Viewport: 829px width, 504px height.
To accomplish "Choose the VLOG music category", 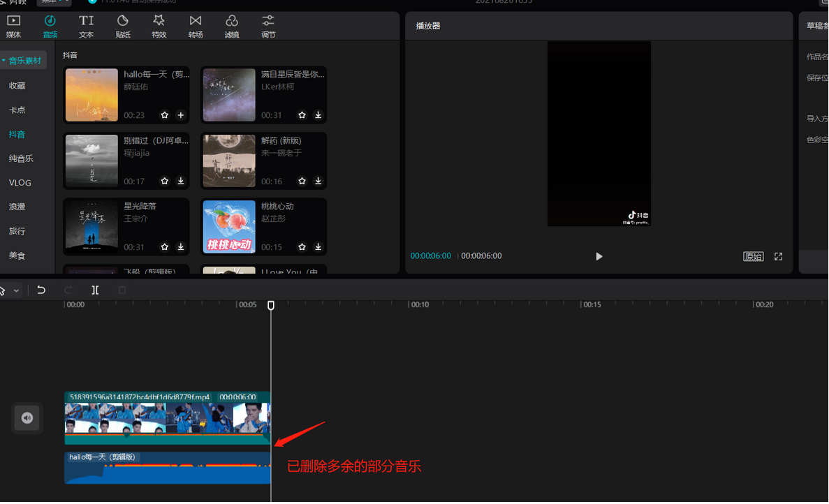I will pyautogui.click(x=20, y=183).
